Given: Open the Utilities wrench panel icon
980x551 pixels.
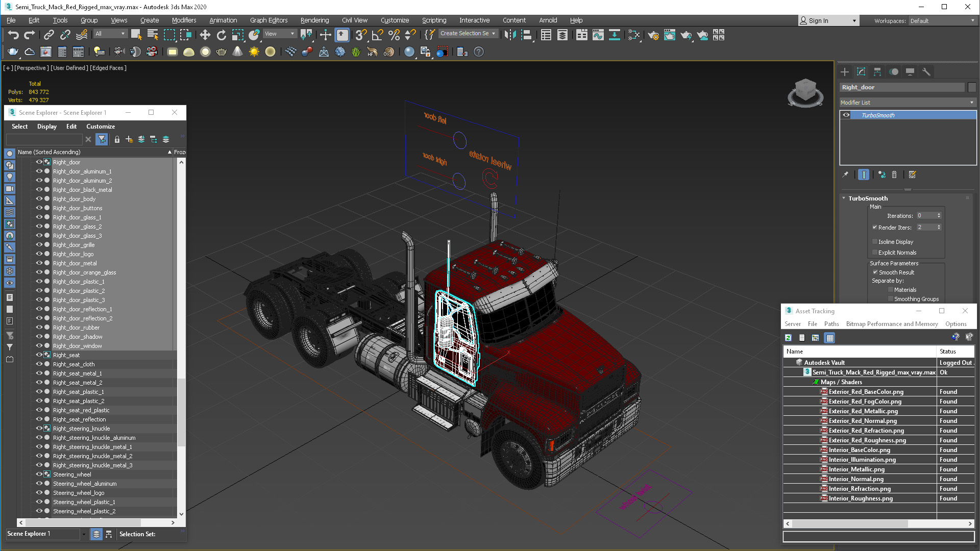Looking at the screenshot, I should [x=926, y=72].
